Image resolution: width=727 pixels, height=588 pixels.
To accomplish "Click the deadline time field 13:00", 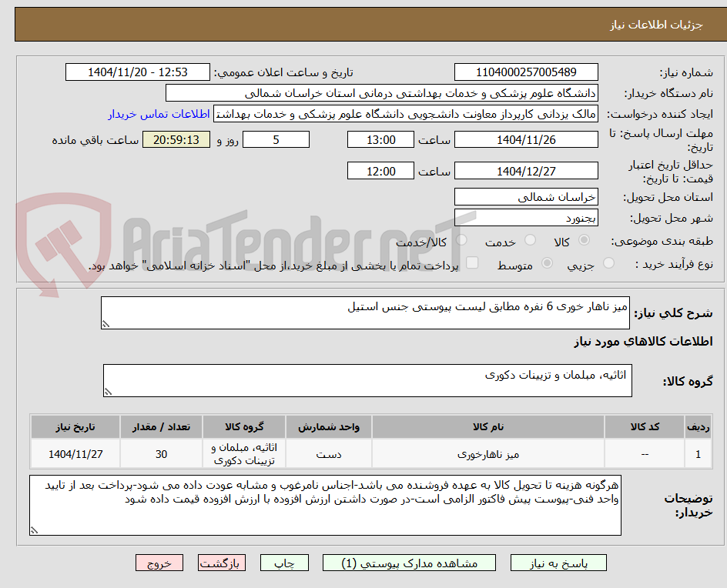I will (380, 139).
